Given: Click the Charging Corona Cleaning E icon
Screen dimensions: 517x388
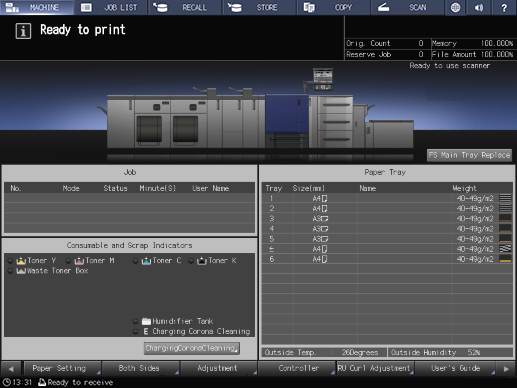Looking at the screenshot, I should click(146, 331).
